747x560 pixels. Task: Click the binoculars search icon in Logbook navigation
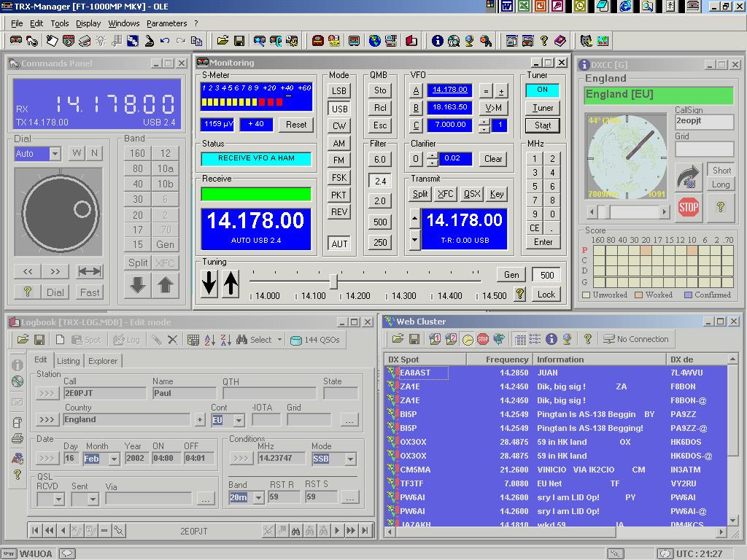[296, 531]
